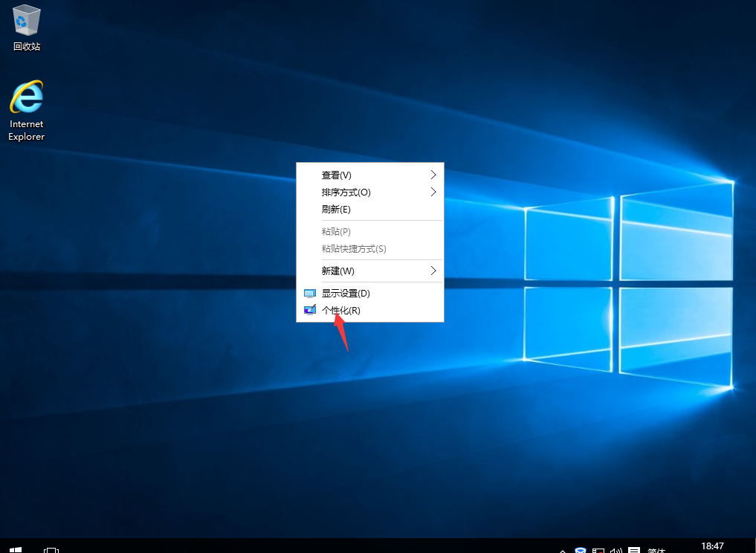
Task: Open the network status tray icon
Action: pyautogui.click(x=598, y=551)
